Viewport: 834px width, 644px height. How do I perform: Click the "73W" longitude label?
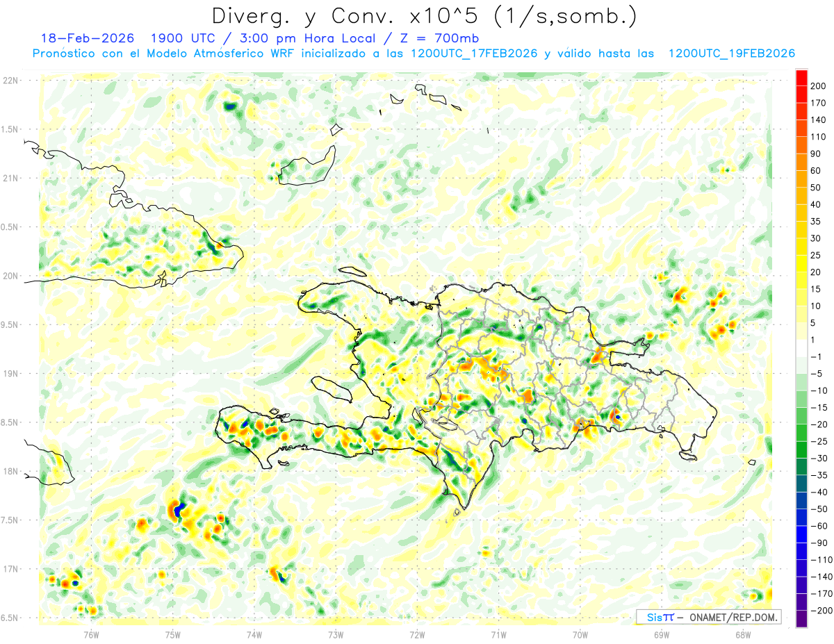click(x=336, y=634)
